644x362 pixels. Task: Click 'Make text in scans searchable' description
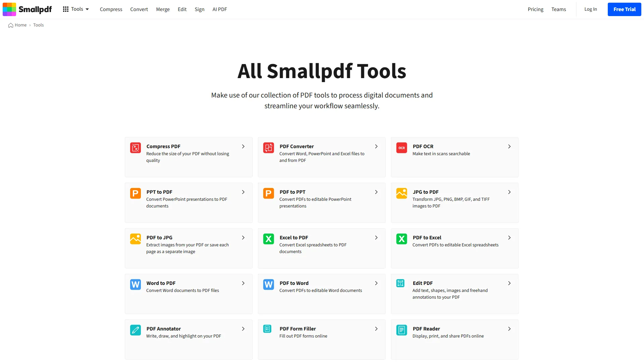click(441, 154)
